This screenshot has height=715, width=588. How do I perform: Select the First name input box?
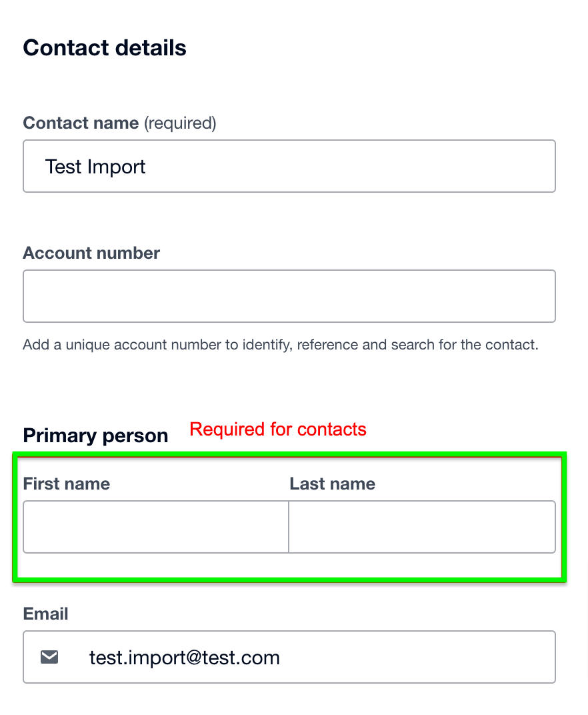[x=156, y=527]
